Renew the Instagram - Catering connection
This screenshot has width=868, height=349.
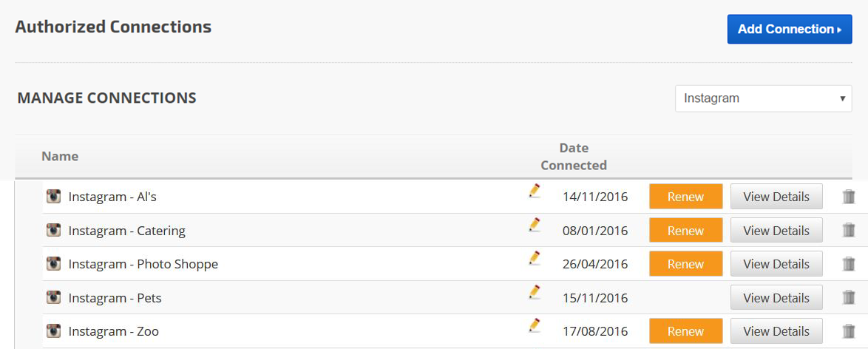pyautogui.click(x=685, y=231)
